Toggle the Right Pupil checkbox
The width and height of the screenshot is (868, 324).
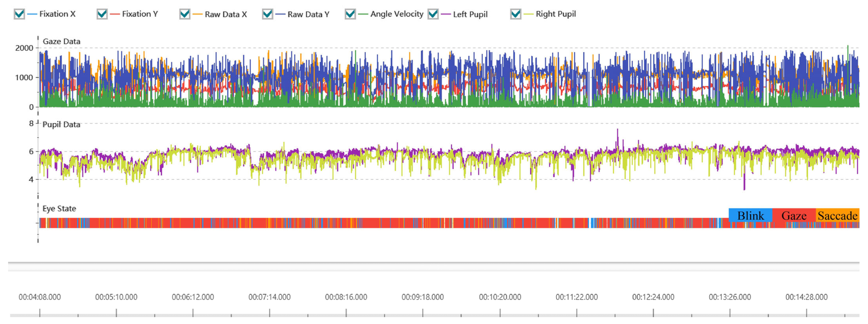click(x=516, y=14)
